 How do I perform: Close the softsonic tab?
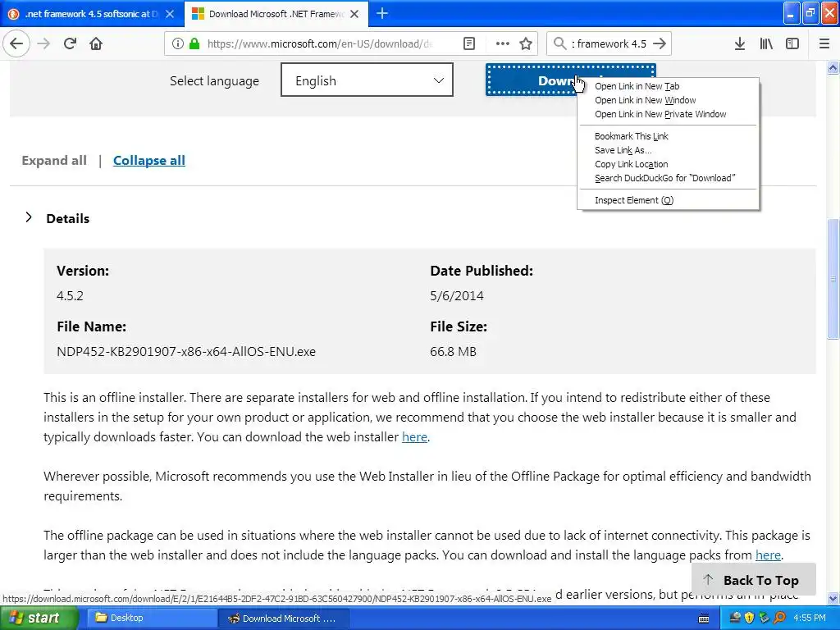pyautogui.click(x=170, y=14)
